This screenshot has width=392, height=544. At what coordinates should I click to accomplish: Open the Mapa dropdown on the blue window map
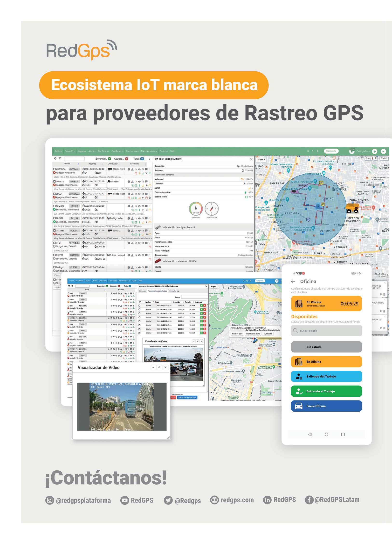tap(214, 287)
